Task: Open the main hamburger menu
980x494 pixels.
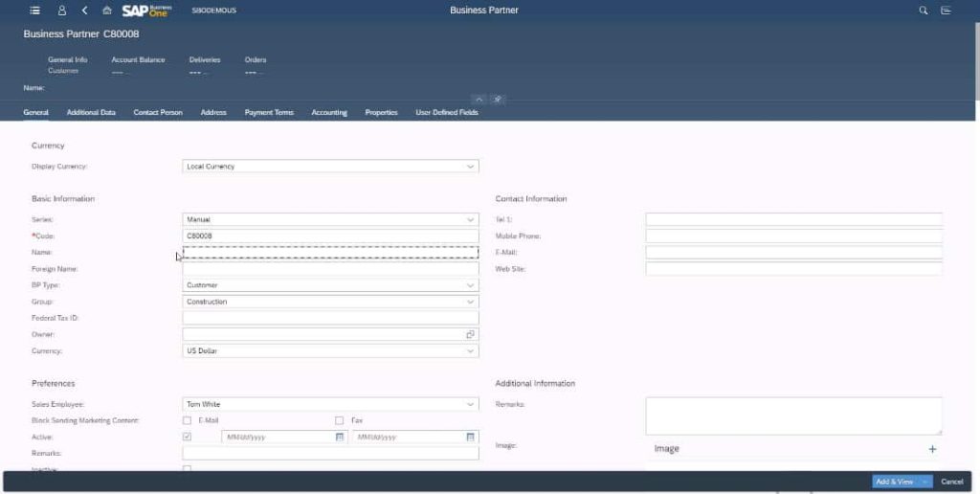Action: tap(35, 10)
